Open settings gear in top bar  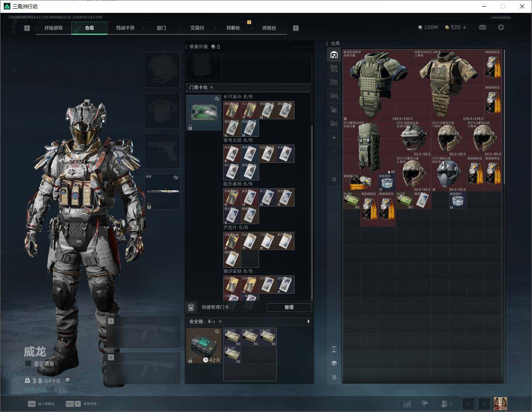pos(501,27)
